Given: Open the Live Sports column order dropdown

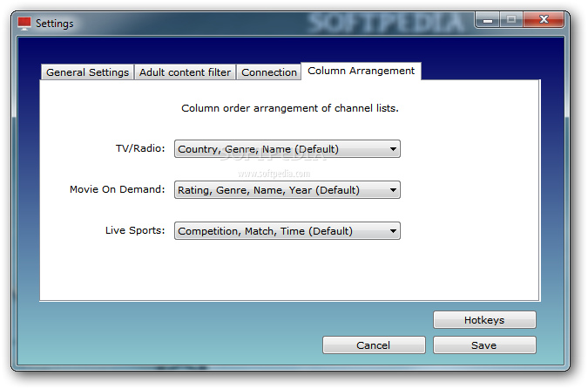Looking at the screenshot, I should point(287,231).
